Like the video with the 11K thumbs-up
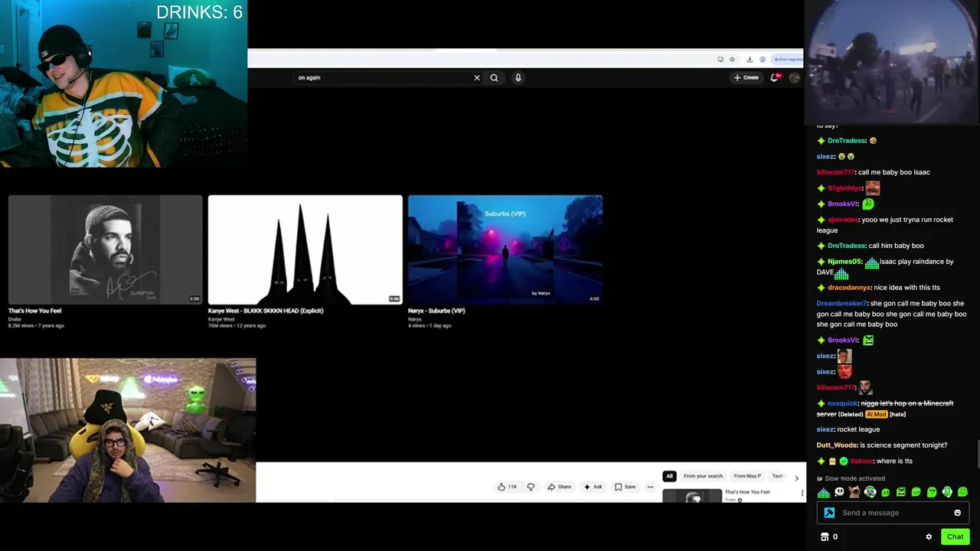The image size is (980, 551). pyautogui.click(x=507, y=487)
